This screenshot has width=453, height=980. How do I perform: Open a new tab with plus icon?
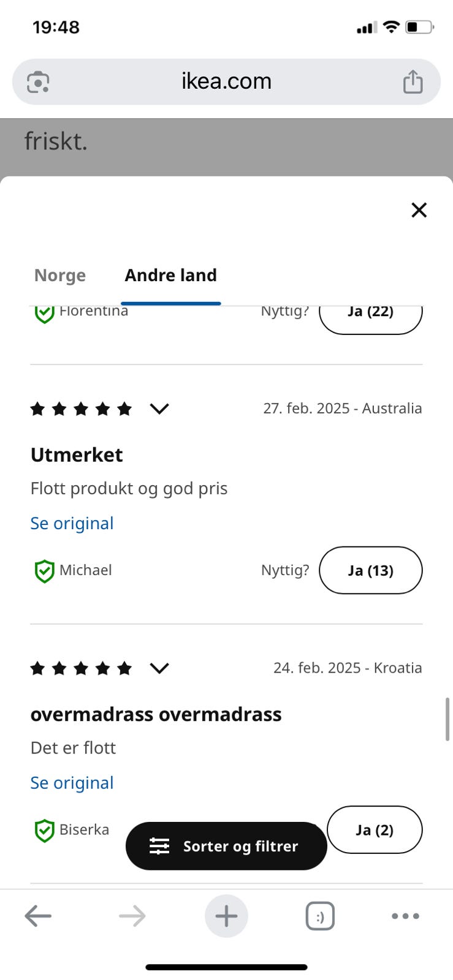226,916
